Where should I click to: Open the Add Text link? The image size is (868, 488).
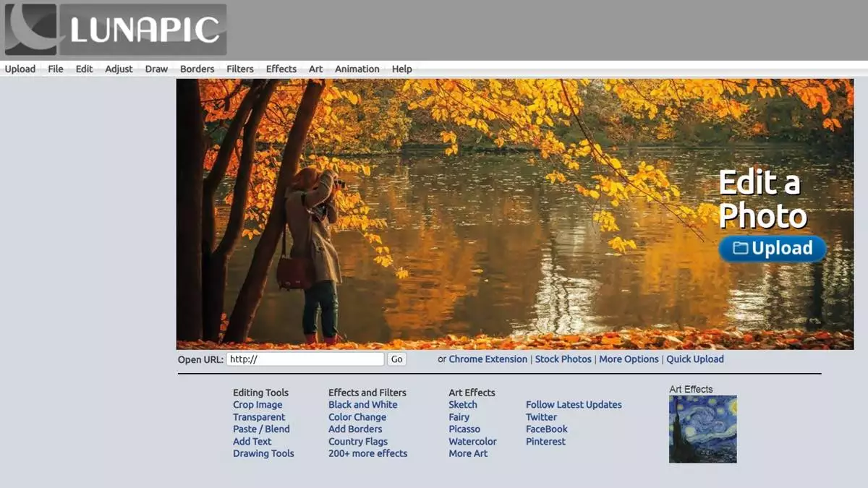click(x=252, y=442)
